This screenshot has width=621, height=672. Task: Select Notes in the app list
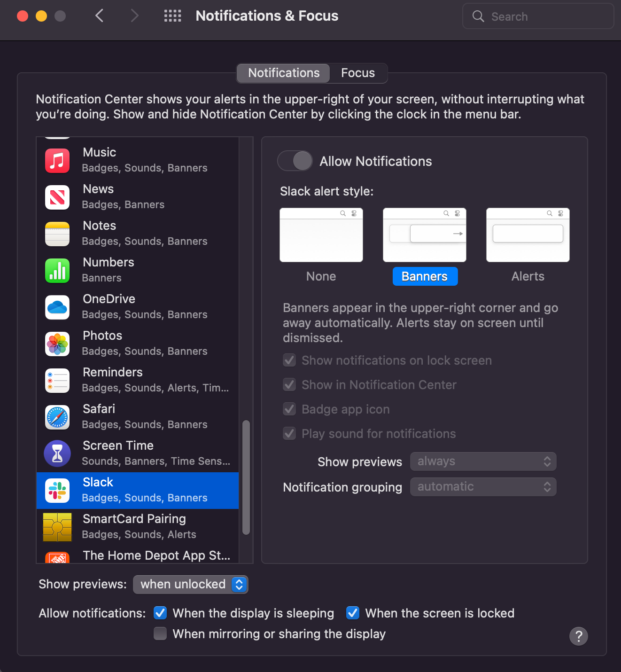coord(138,234)
